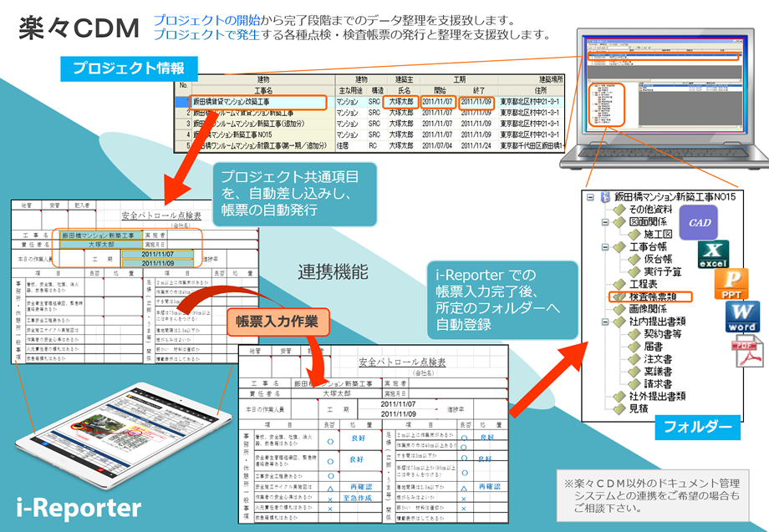Click the 帳票入力作業 label button
The image size is (769, 532).
[278, 322]
